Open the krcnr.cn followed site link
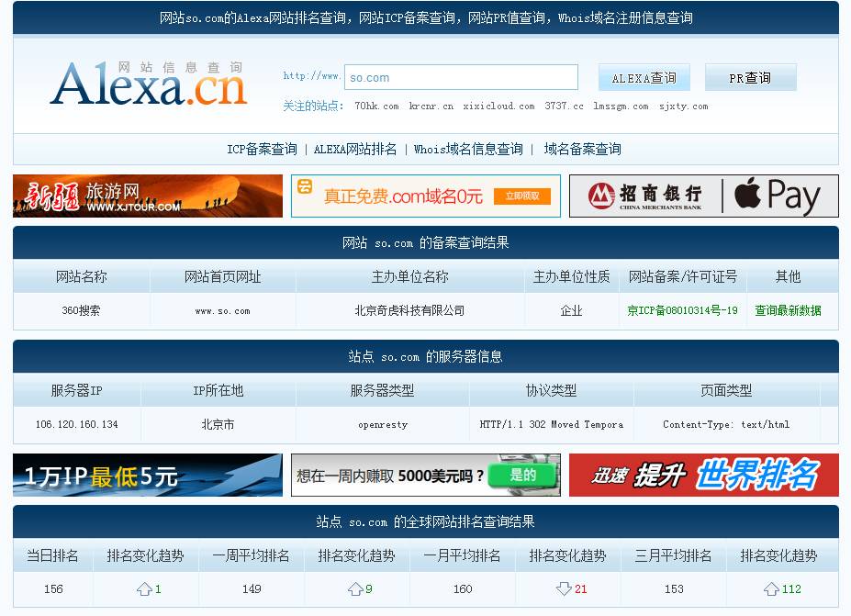 click(431, 106)
